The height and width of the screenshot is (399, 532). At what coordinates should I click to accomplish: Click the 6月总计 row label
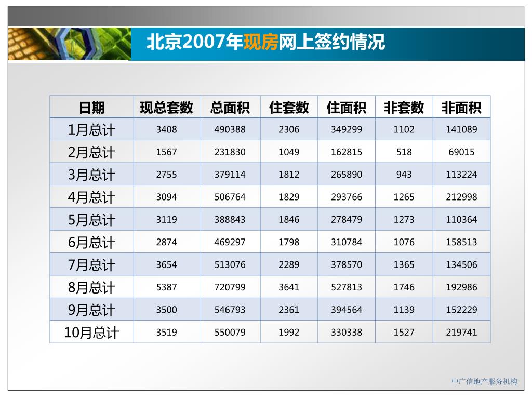tap(91, 242)
